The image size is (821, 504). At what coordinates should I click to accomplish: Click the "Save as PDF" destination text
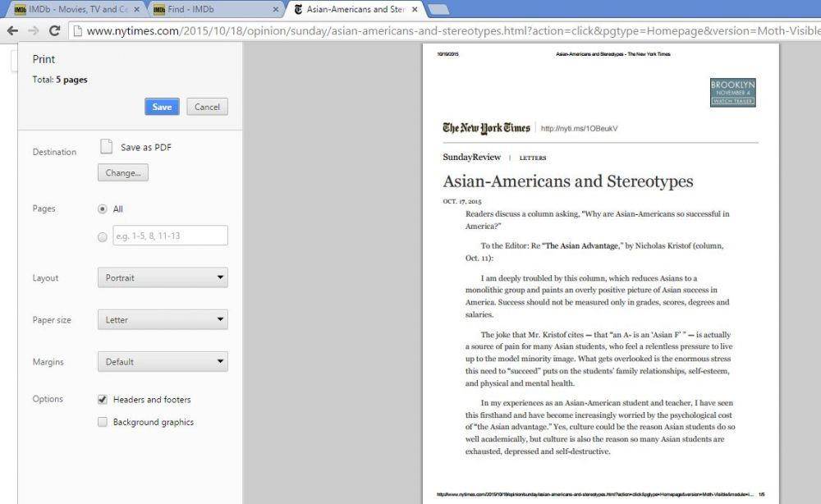(x=146, y=148)
